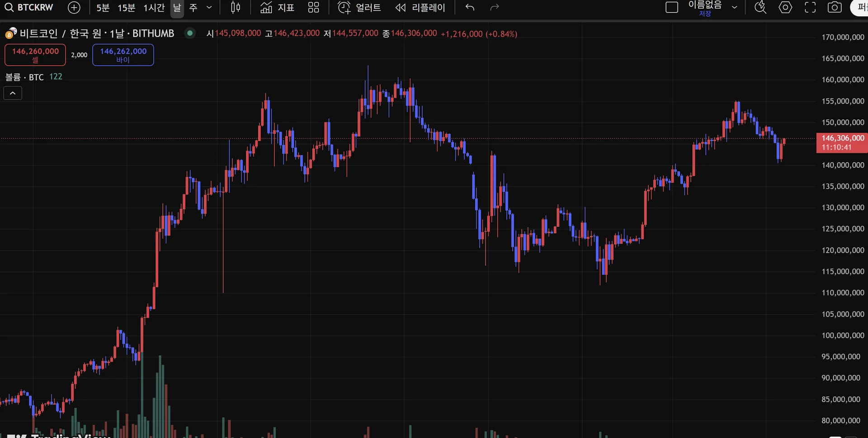This screenshot has width=868, height=438.
Task: Open chart settings hexagon icon
Action: (785, 8)
